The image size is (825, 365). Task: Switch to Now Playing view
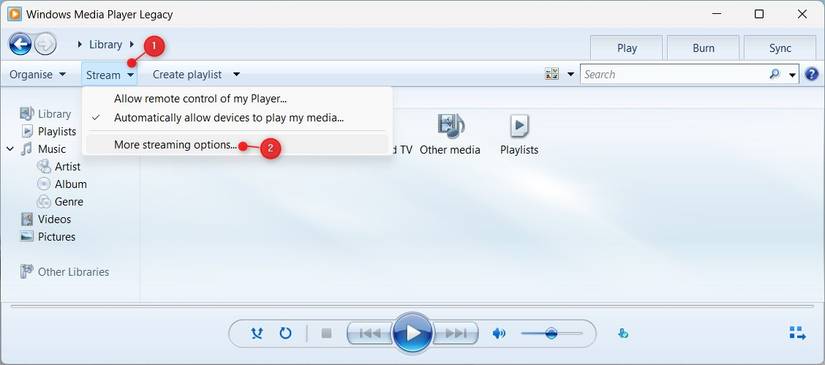point(798,333)
